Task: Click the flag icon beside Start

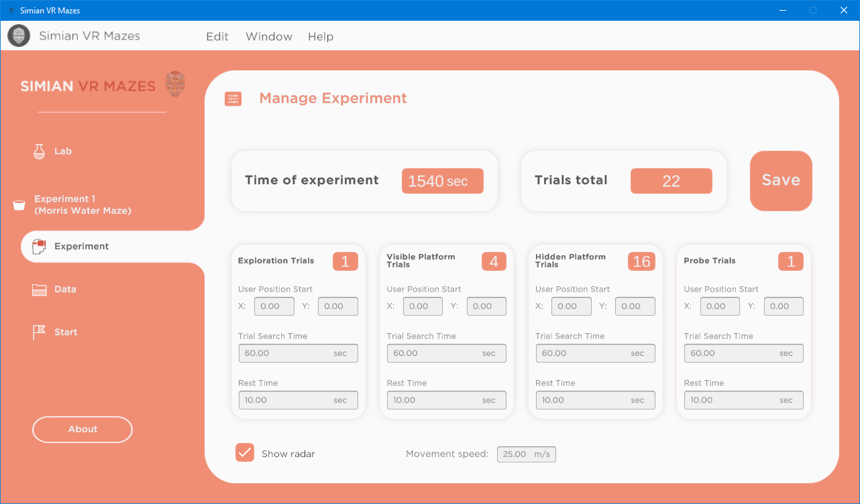Action: 39,332
